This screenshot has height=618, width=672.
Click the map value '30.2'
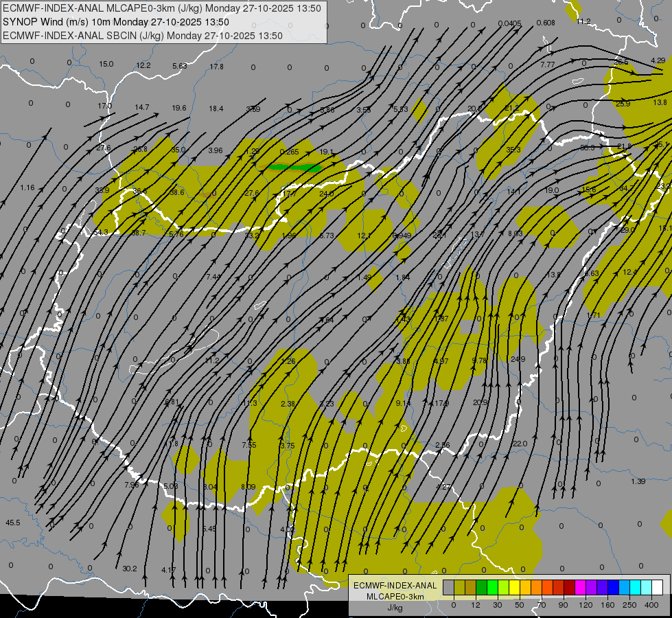(130, 569)
